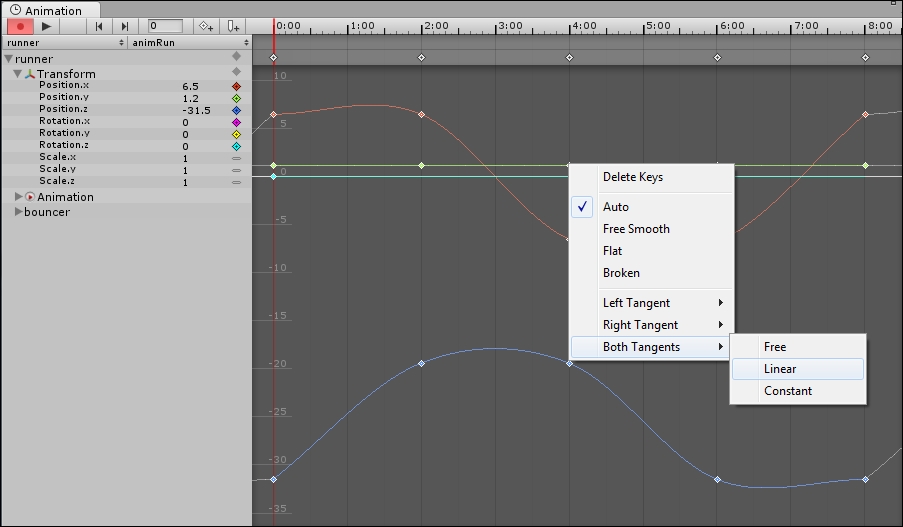Select the Position.x property
This screenshot has width=903, height=527.
64,85
